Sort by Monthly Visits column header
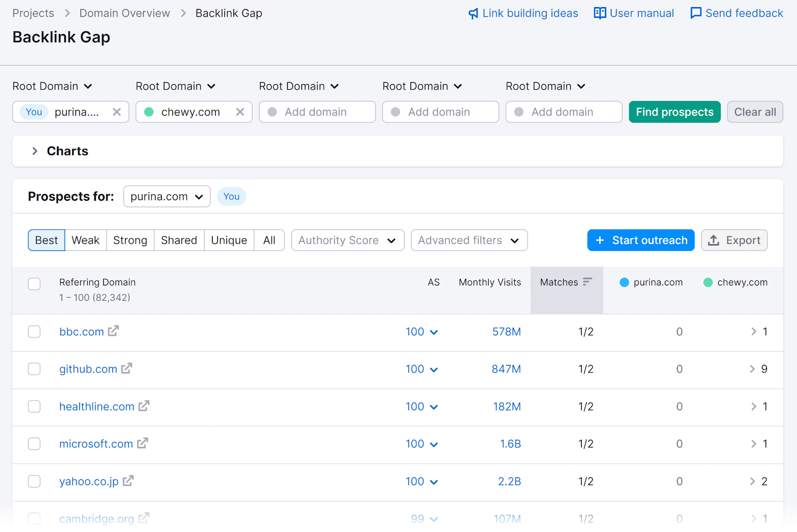The image size is (797, 532). tap(490, 282)
